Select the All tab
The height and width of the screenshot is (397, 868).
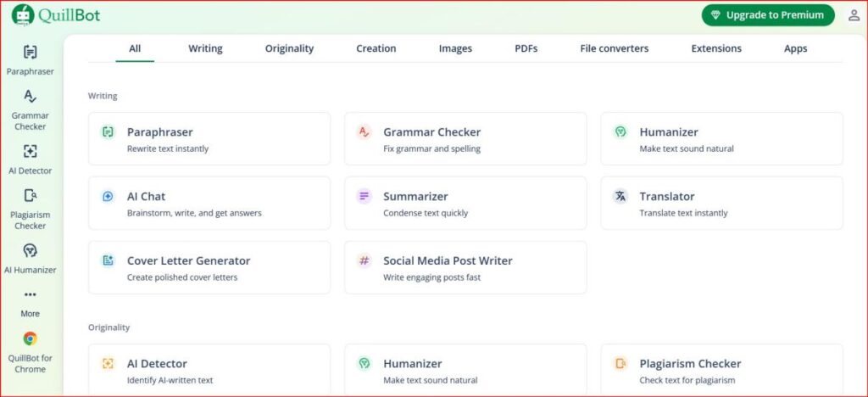tap(135, 48)
